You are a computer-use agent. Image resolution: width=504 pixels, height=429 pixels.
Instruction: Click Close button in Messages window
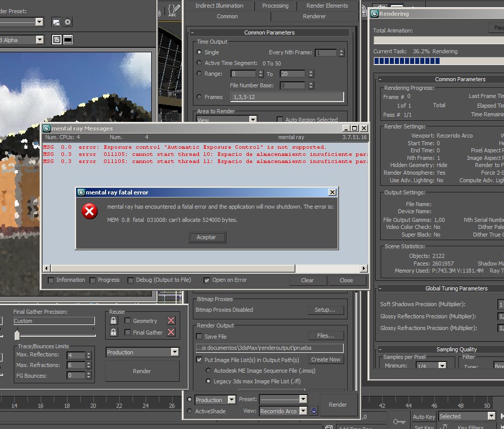[x=347, y=280]
